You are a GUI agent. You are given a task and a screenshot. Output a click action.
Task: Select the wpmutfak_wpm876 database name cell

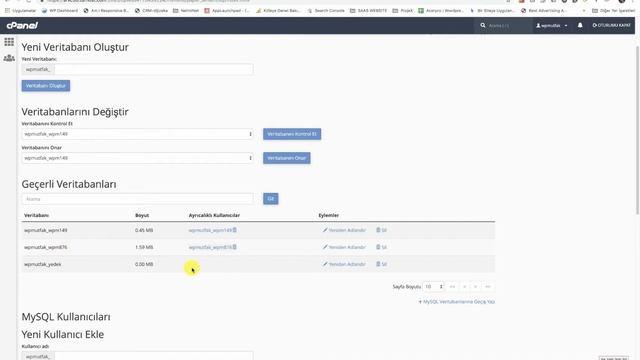point(45,247)
